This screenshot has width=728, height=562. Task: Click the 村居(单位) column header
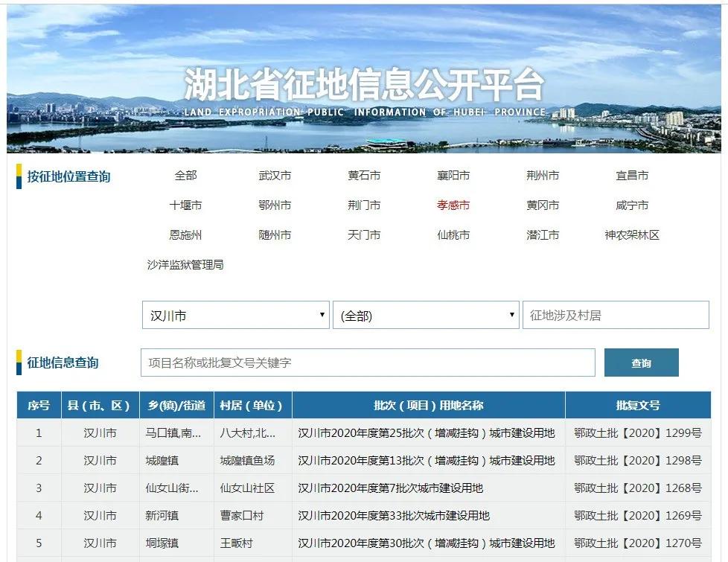click(x=252, y=405)
